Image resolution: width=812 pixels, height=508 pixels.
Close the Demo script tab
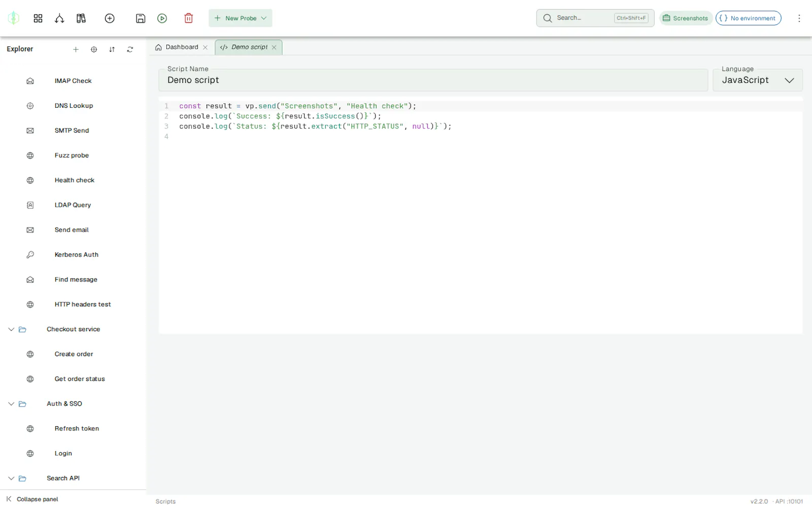tap(274, 47)
